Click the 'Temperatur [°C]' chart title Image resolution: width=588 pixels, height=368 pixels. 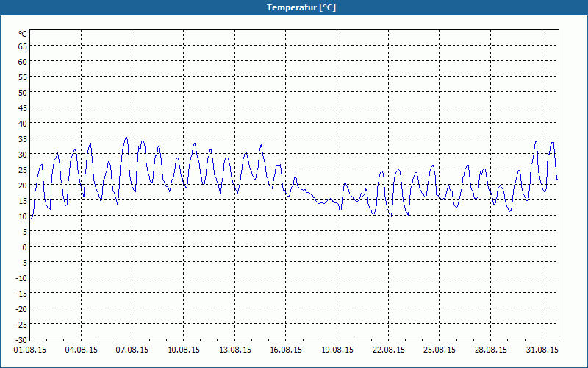click(x=301, y=7)
